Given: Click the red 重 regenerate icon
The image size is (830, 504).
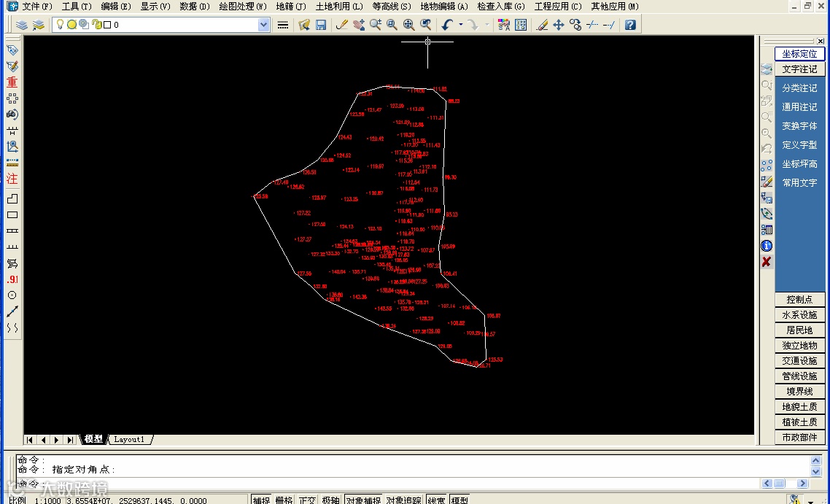Looking at the screenshot, I should coord(12,82).
